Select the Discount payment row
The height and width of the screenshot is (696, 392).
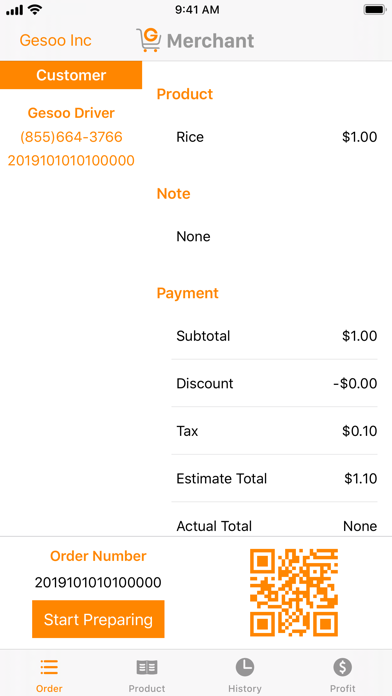point(274,383)
